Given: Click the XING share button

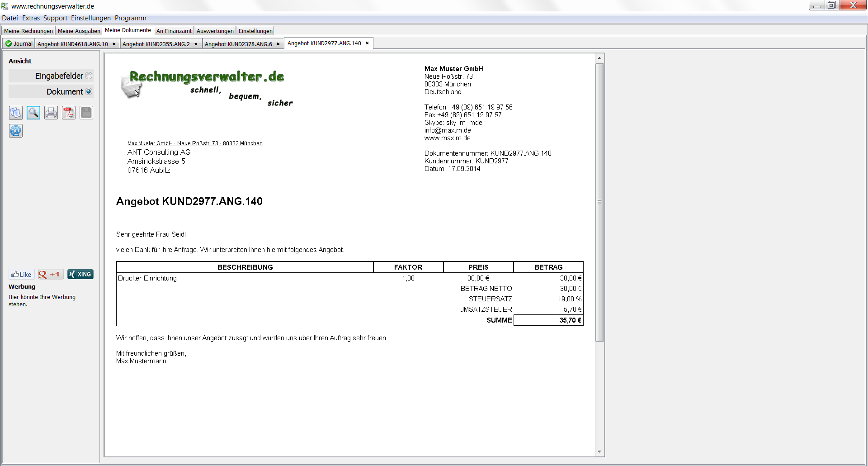Looking at the screenshot, I should [x=80, y=274].
